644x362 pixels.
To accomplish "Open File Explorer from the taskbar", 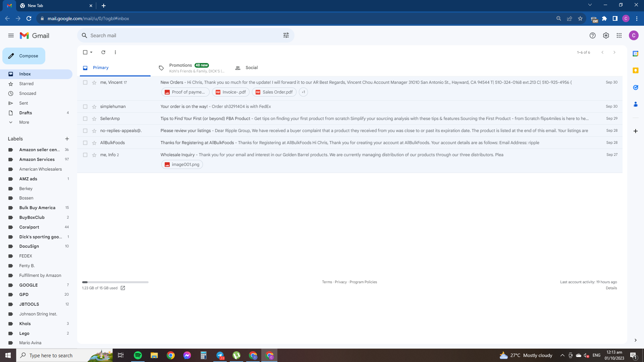I will point(154,355).
